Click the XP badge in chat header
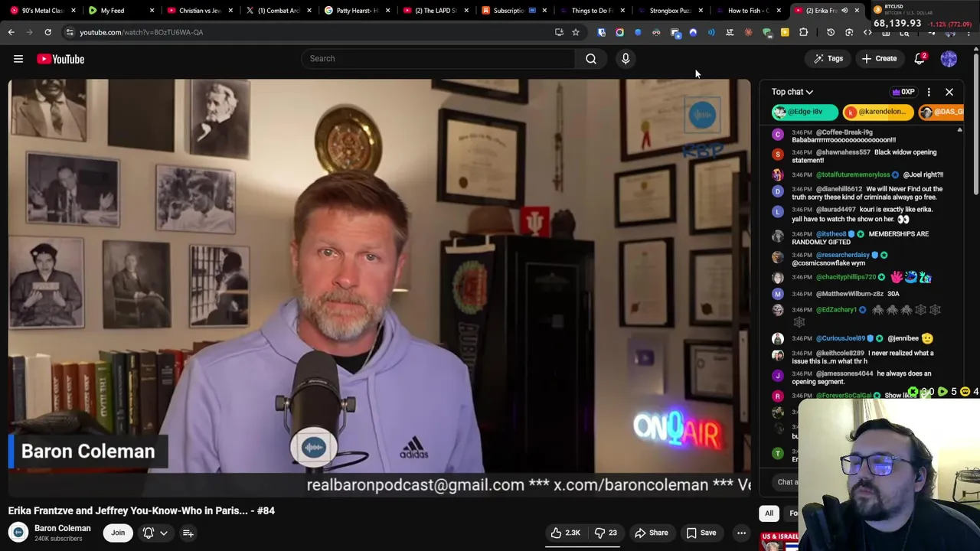The image size is (980, 551). [903, 92]
